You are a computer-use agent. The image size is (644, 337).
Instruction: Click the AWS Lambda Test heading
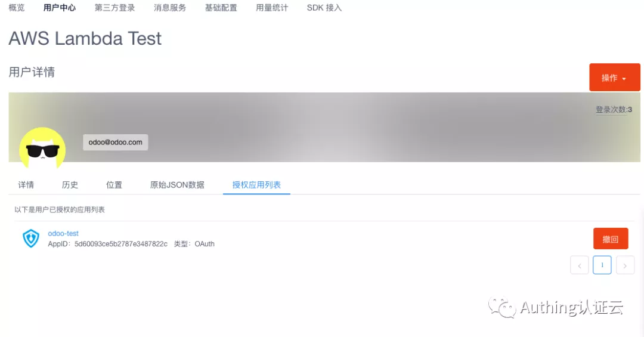click(x=85, y=39)
